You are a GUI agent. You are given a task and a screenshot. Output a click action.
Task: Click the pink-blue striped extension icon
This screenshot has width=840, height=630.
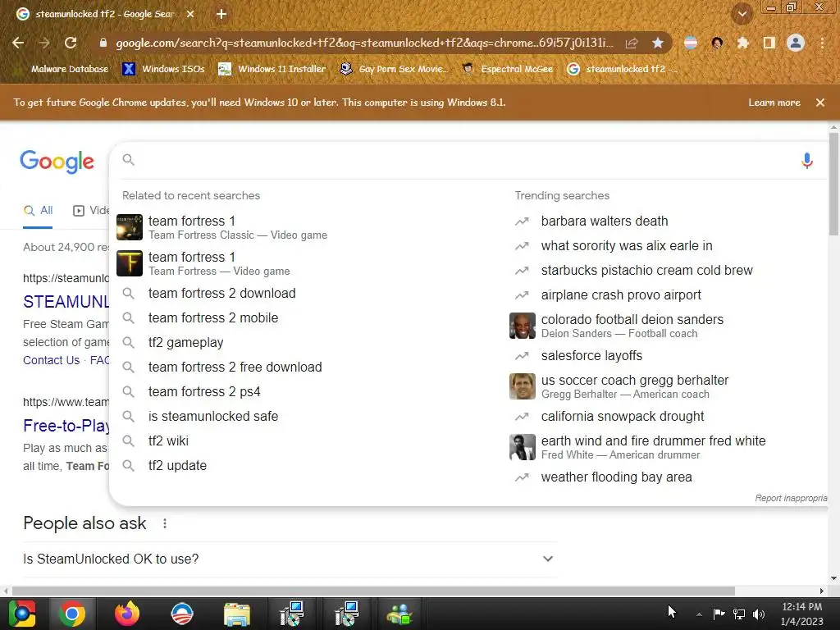click(x=691, y=43)
